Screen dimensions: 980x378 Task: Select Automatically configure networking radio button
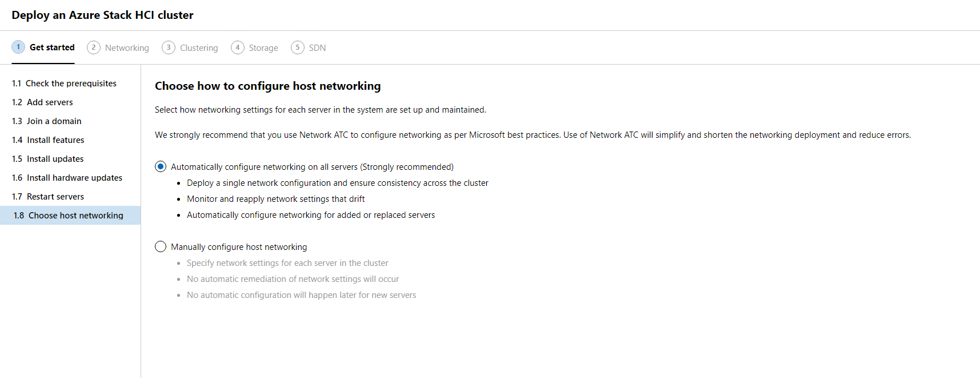point(161,166)
